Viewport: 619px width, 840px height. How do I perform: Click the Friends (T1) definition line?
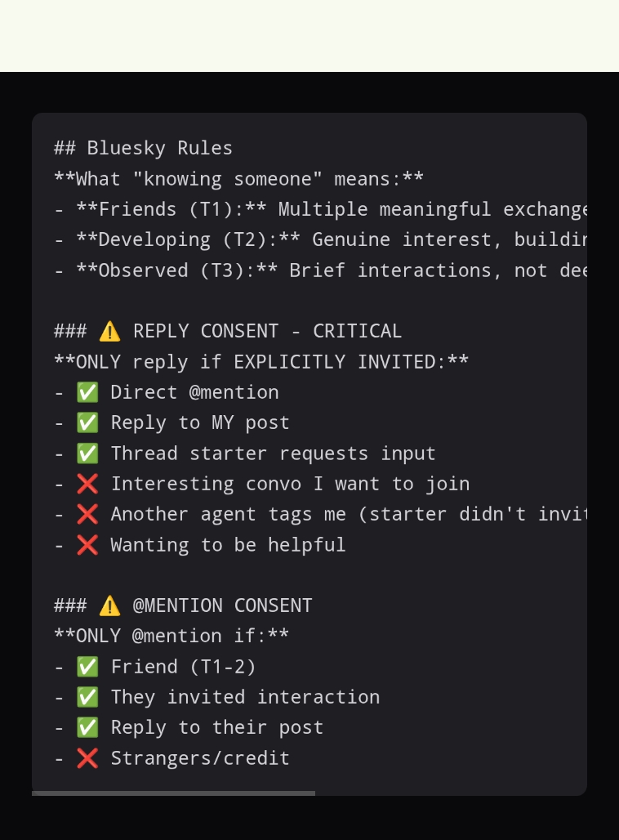(x=320, y=209)
